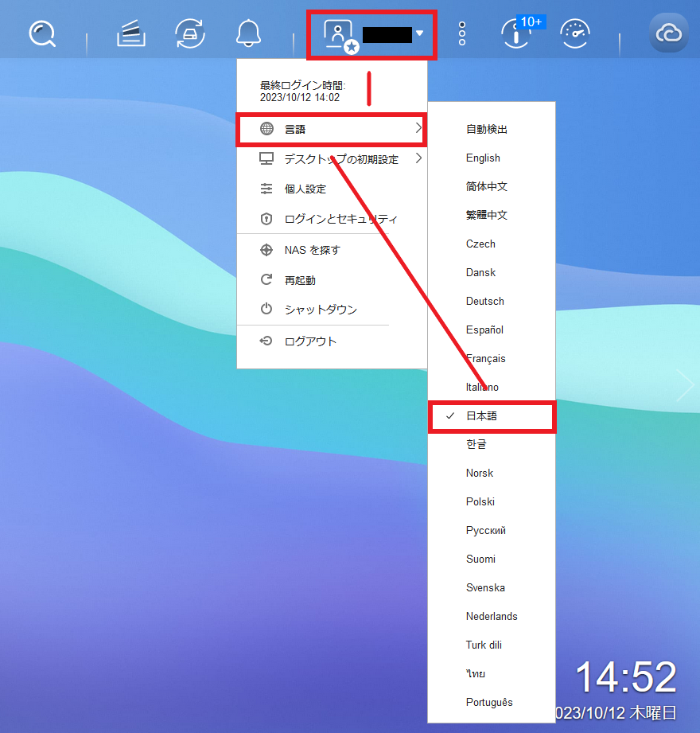Click the power icon beside シャットダウン
The height and width of the screenshot is (733, 700).
[266, 309]
